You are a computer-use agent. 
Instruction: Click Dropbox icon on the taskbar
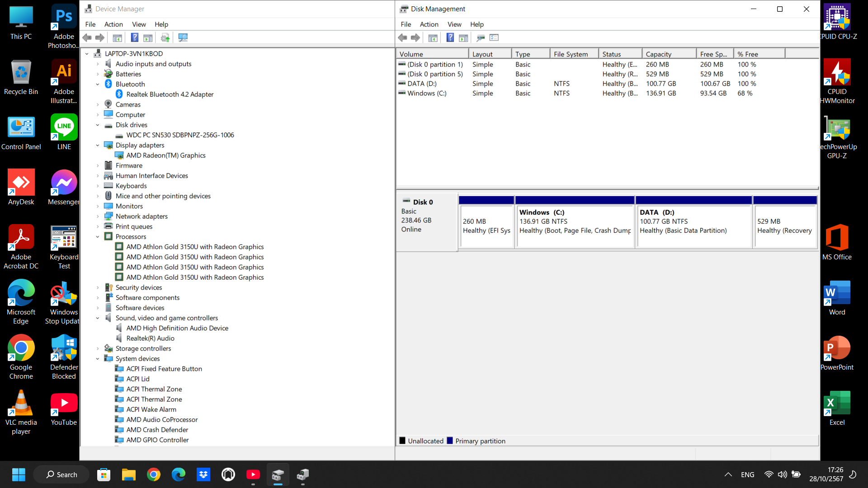pyautogui.click(x=203, y=474)
